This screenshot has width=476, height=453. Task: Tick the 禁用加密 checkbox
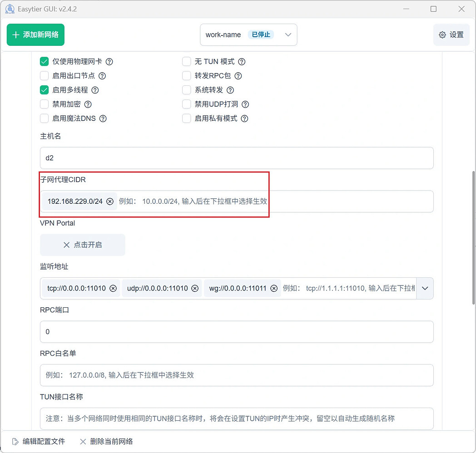45,104
